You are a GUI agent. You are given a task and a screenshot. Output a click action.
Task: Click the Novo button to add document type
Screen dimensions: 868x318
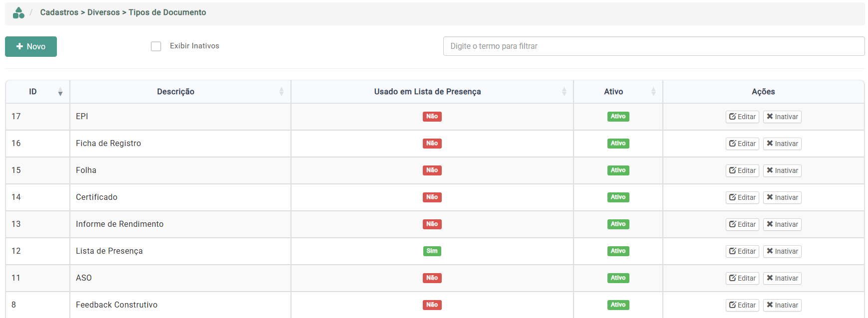(x=31, y=46)
